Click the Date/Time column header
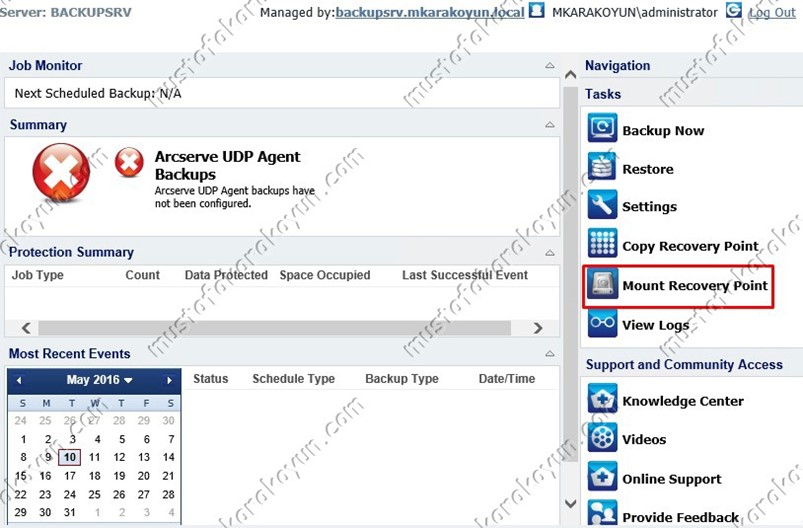The image size is (803, 528). 507,379
